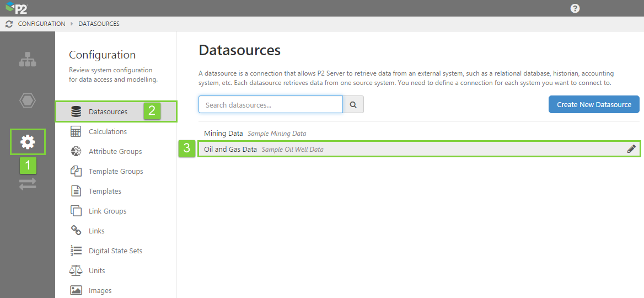This screenshot has height=298, width=644.
Task: Open Digital State Sets page
Action: click(x=115, y=251)
